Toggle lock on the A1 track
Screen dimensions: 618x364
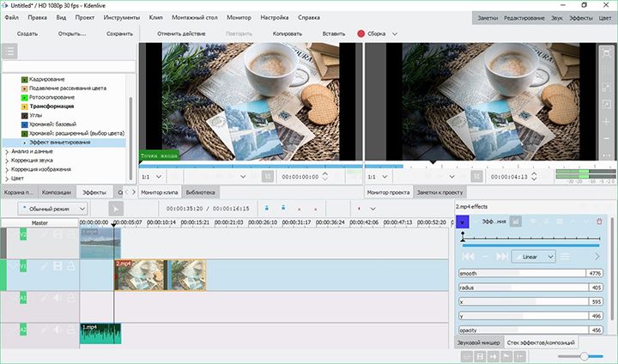(x=71, y=298)
